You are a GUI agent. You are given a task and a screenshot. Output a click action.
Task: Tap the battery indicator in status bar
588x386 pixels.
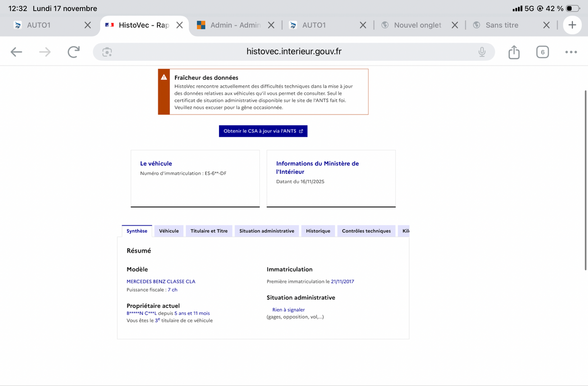[572, 8]
